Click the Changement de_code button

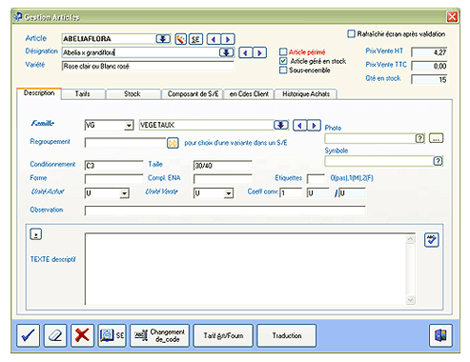160,335
